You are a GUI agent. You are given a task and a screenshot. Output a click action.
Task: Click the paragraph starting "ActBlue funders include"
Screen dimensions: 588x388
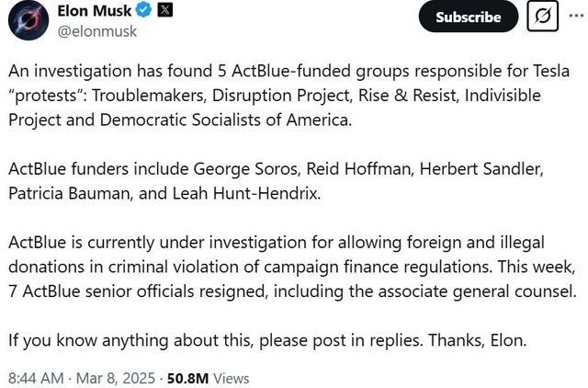click(276, 181)
